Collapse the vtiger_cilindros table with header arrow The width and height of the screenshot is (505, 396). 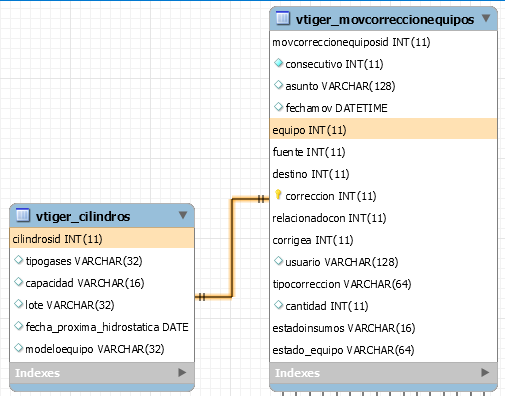click(x=183, y=215)
